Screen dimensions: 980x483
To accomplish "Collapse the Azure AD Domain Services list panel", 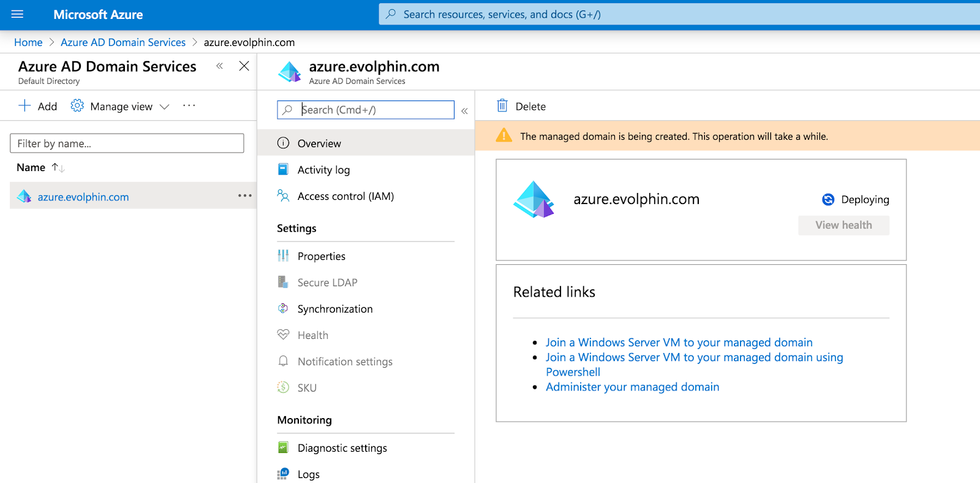I will point(219,66).
